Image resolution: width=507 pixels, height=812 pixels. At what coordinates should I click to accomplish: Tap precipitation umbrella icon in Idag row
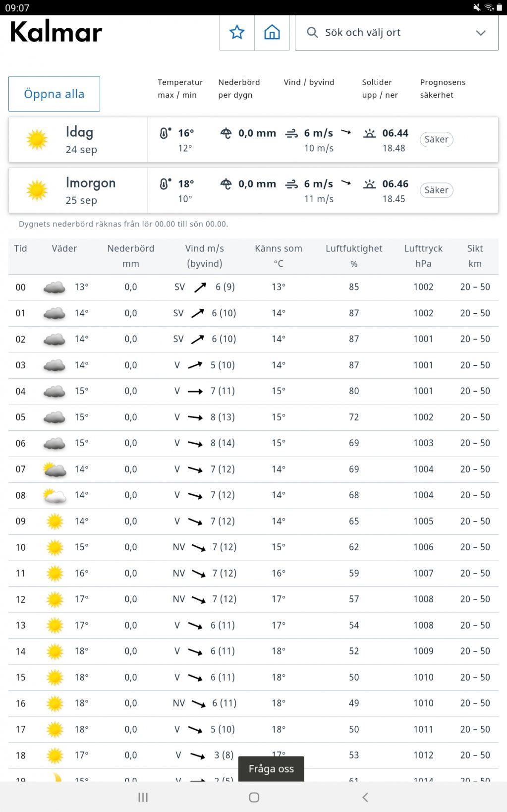pyautogui.click(x=226, y=133)
